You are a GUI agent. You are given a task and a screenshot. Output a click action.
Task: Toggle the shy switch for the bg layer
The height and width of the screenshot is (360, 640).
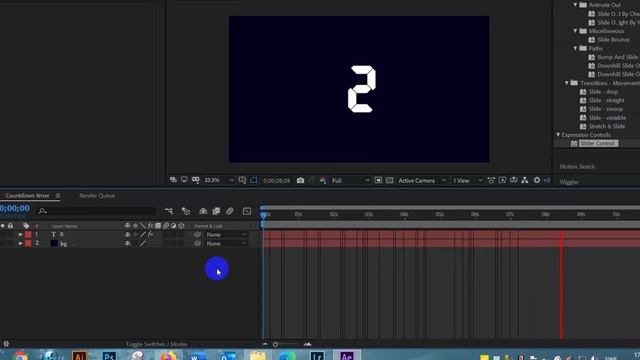(127, 243)
